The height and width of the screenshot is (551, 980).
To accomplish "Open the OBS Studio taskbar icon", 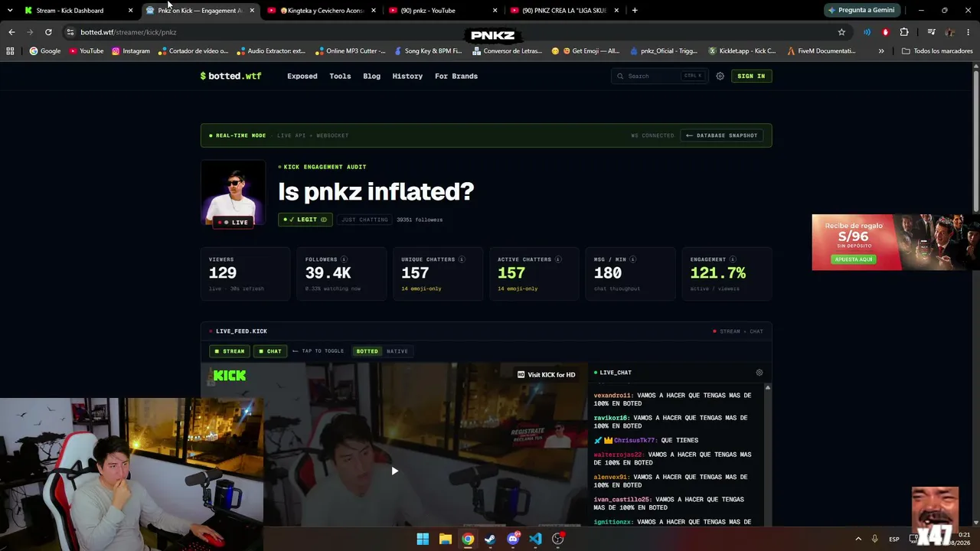I will 558,540.
